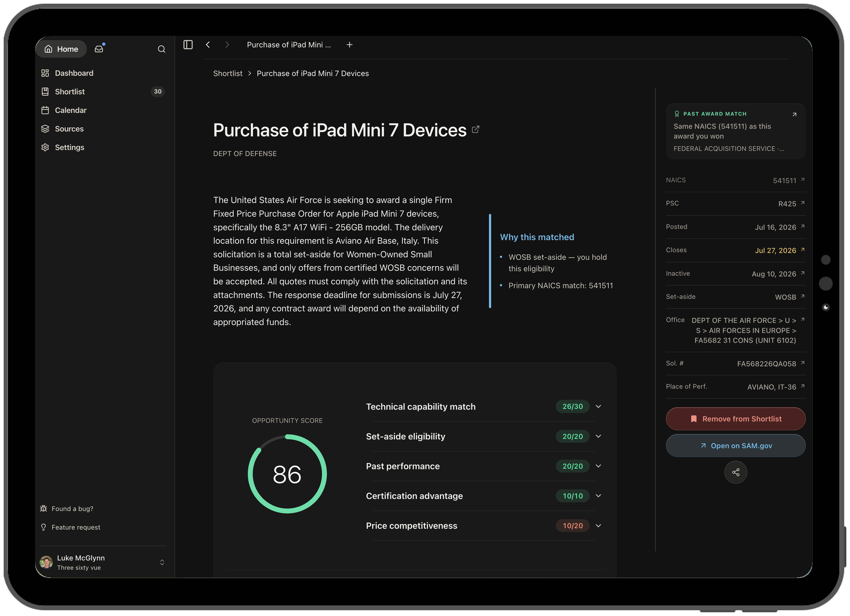The width and height of the screenshot is (850, 616).
Task: Open external link icon beside the title
Action: (x=476, y=129)
